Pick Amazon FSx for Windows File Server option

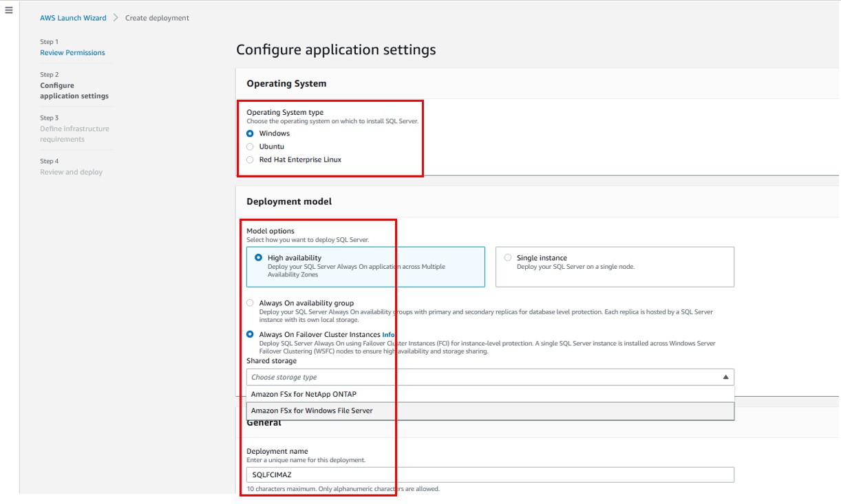[490, 410]
